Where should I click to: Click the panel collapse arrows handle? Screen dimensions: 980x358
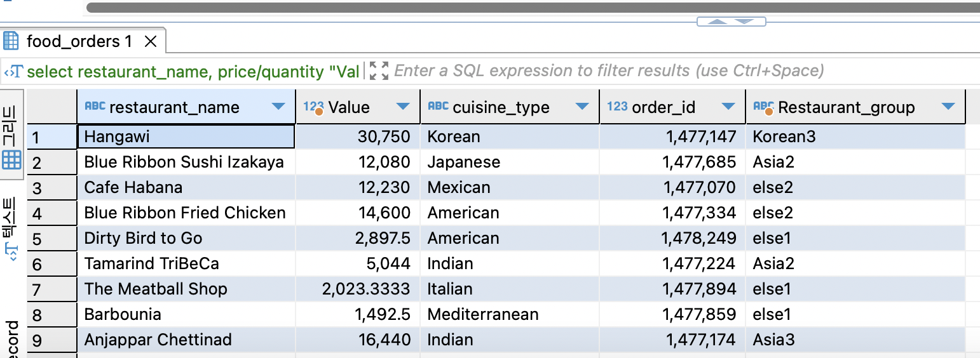pos(731,22)
